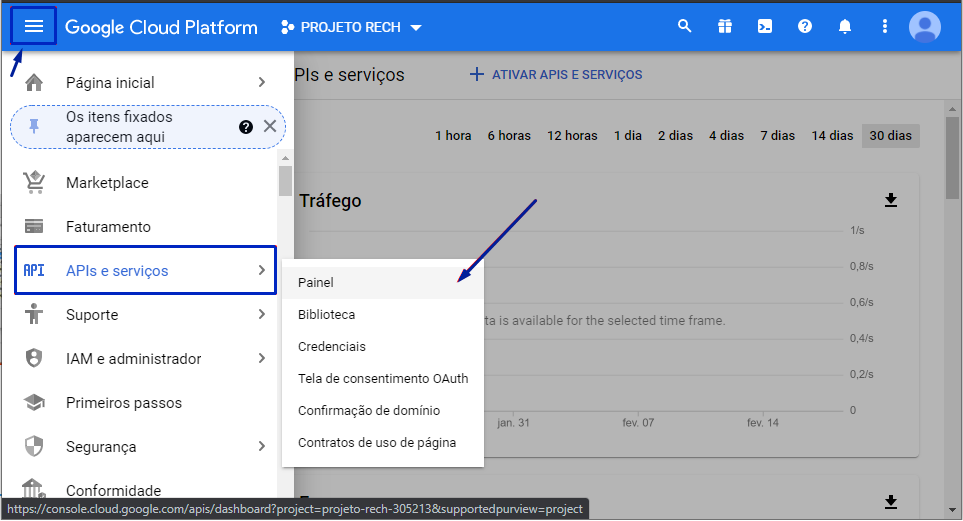The image size is (963, 521).
Task: Open the help question mark icon
Action: coord(805,27)
